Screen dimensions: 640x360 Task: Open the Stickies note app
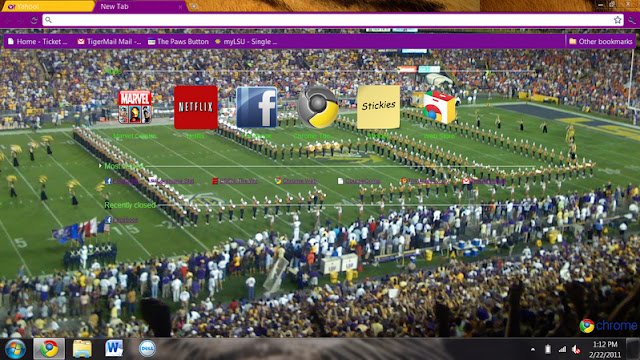[378, 107]
